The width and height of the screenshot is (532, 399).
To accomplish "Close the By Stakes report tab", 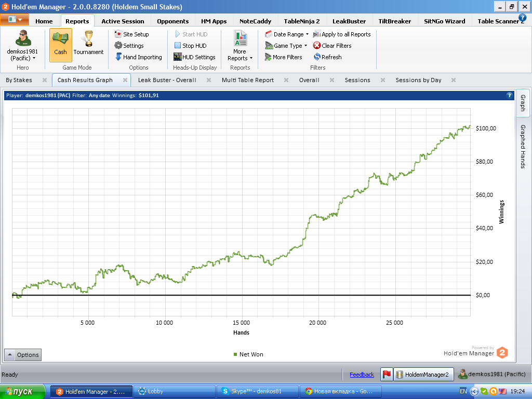I will [x=45, y=80].
